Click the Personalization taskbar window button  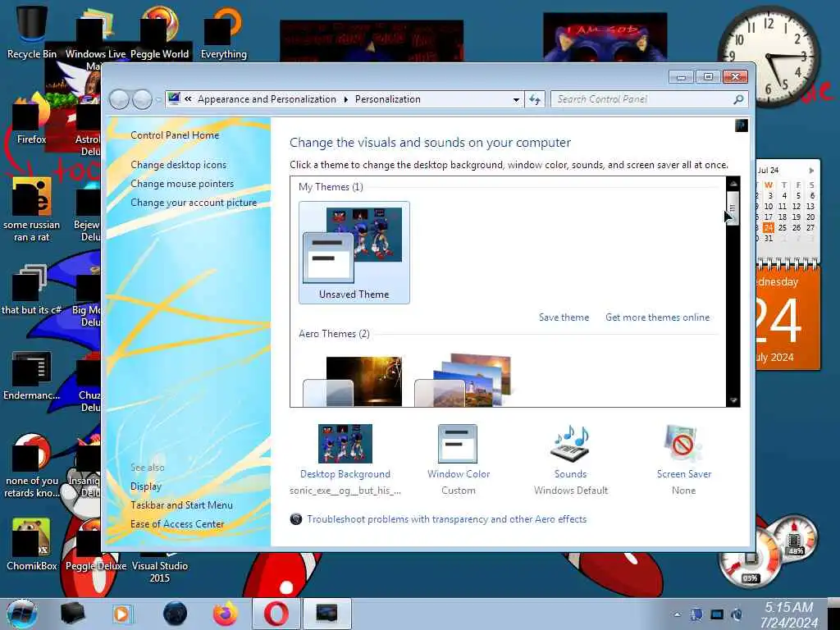coord(326,614)
